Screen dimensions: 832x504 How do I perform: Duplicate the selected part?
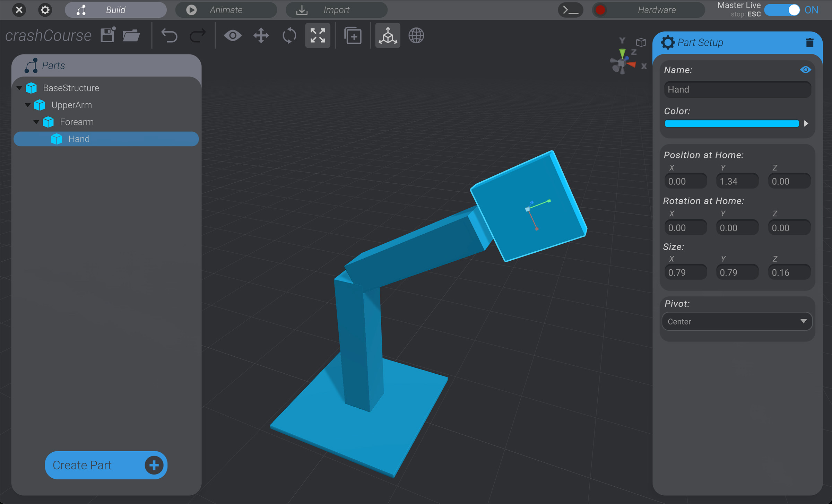pyautogui.click(x=353, y=35)
